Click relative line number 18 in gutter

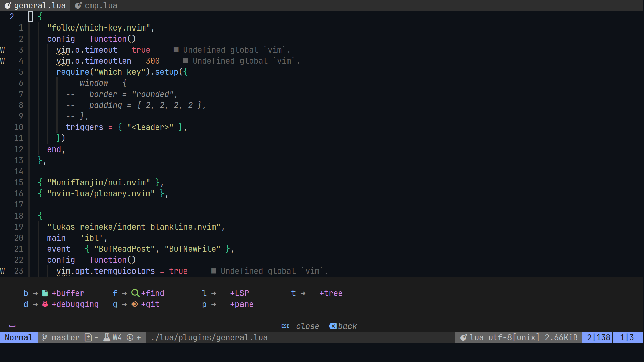click(19, 216)
